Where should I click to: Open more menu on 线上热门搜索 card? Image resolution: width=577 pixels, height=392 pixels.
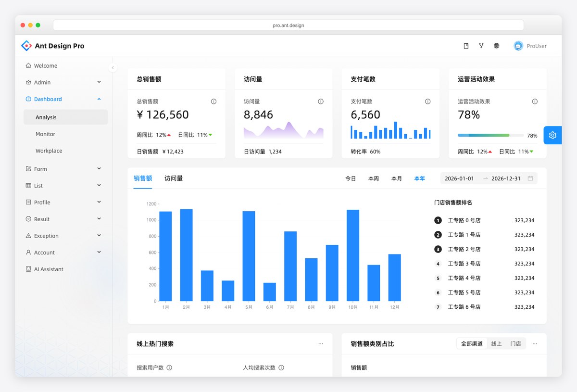click(x=321, y=344)
